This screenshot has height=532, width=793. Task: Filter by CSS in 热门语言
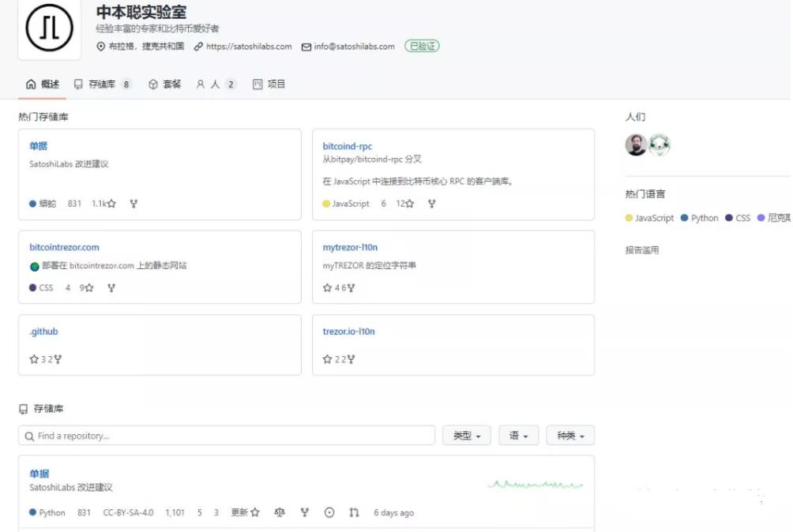(x=738, y=219)
